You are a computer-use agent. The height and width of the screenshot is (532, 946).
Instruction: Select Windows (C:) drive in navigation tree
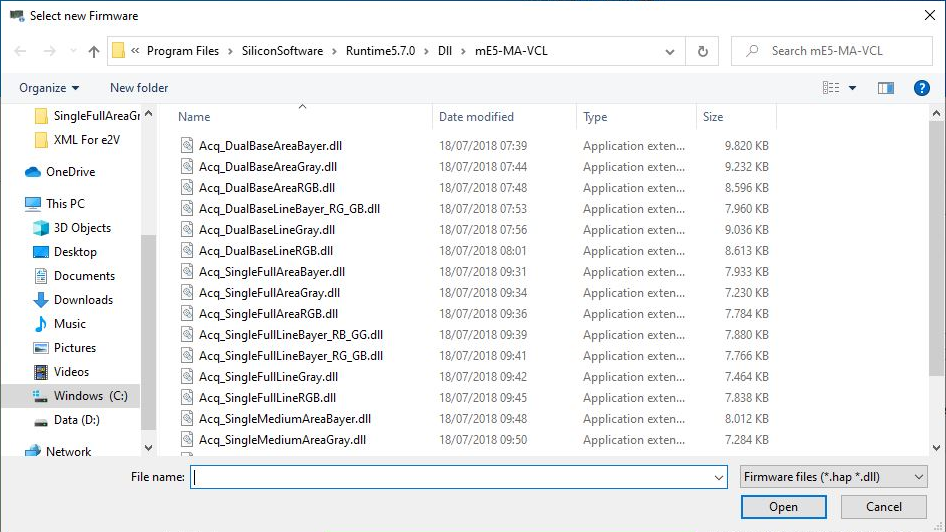[x=90, y=396]
